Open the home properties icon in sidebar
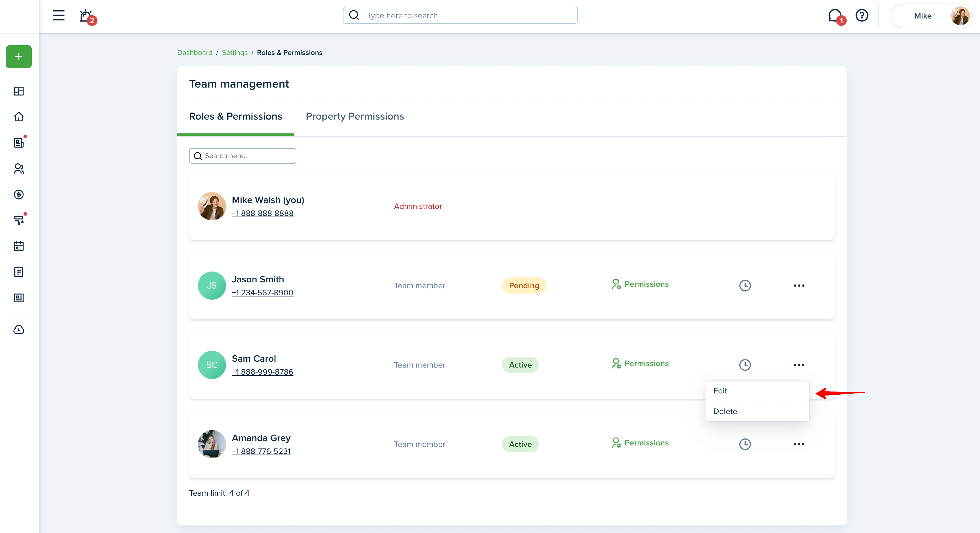980x533 pixels. (18, 116)
